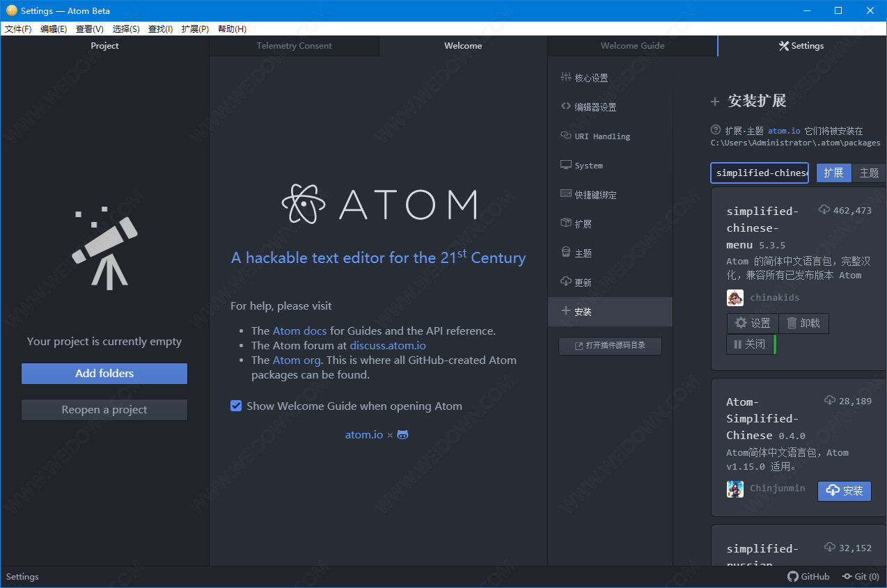The height and width of the screenshot is (588, 887).
Task: Open the 查看(V) menu
Action: (90, 29)
